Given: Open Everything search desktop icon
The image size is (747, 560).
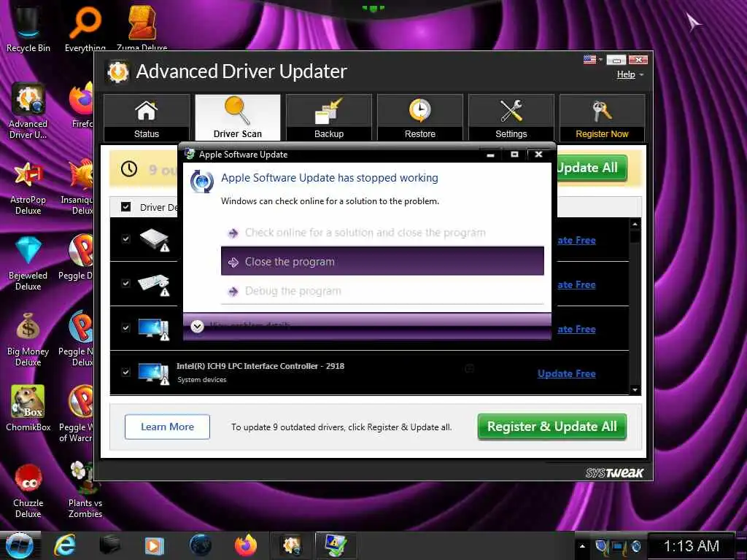Looking at the screenshot, I should pos(85,28).
